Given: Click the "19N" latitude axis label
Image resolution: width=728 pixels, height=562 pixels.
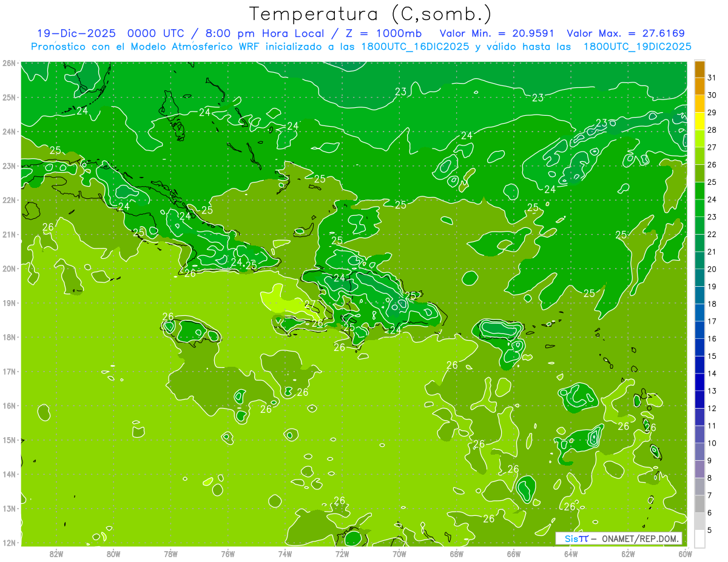Looking at the screenshot, I should click(x=9, y=303).
